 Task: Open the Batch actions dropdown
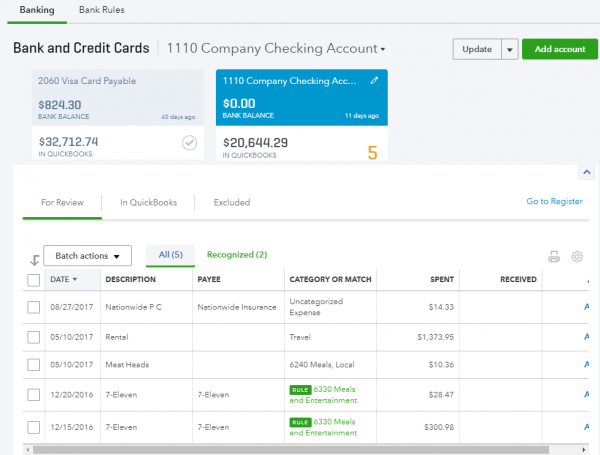[88, 256]
